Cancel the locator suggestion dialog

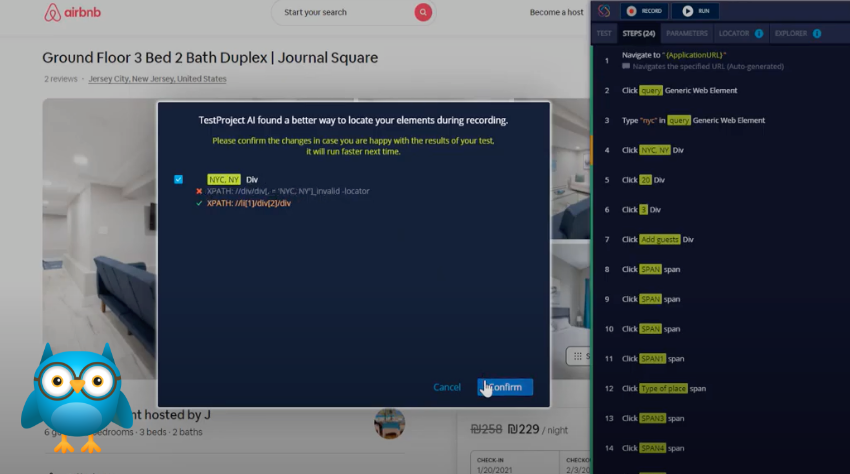point(447,387)
